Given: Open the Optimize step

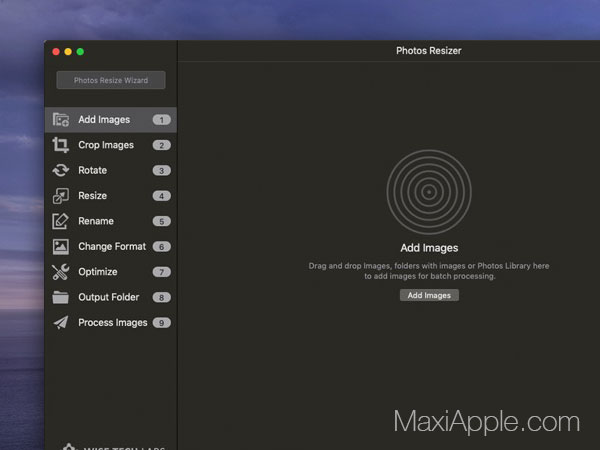Looking at the screenshot, I should coord(111,272).
